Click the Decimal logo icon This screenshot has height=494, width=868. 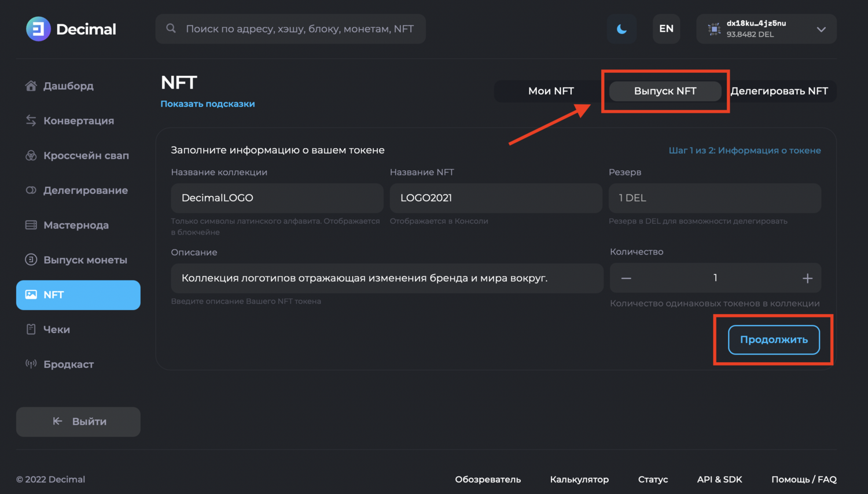(38, 29)
